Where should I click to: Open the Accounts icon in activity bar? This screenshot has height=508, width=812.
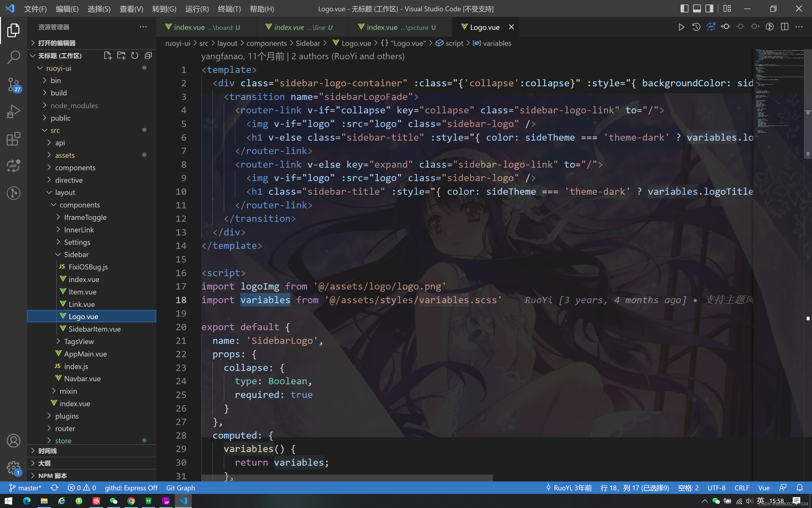click(x=13, y=441)
